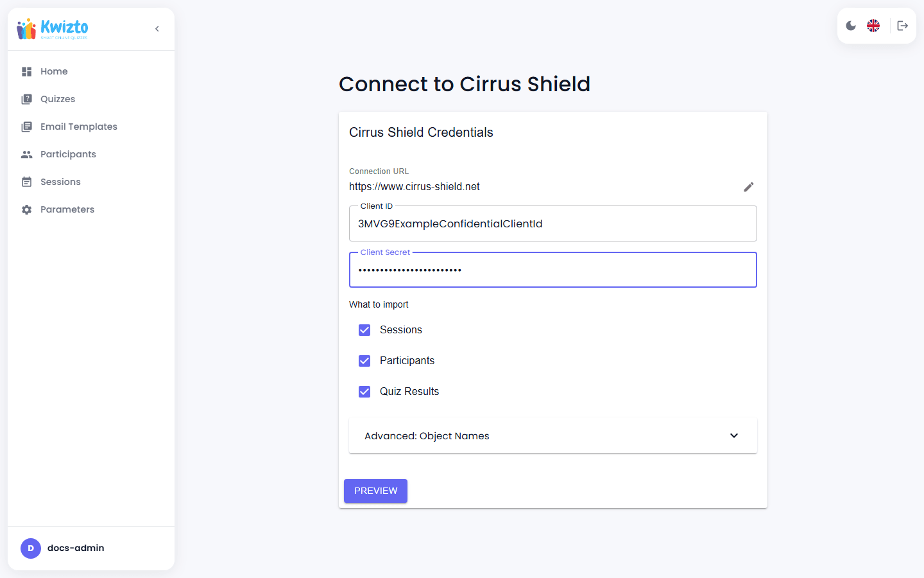Open Email Templates in the sidebar
This screenshot has width=924, height=578.
[x=91, y=127]
